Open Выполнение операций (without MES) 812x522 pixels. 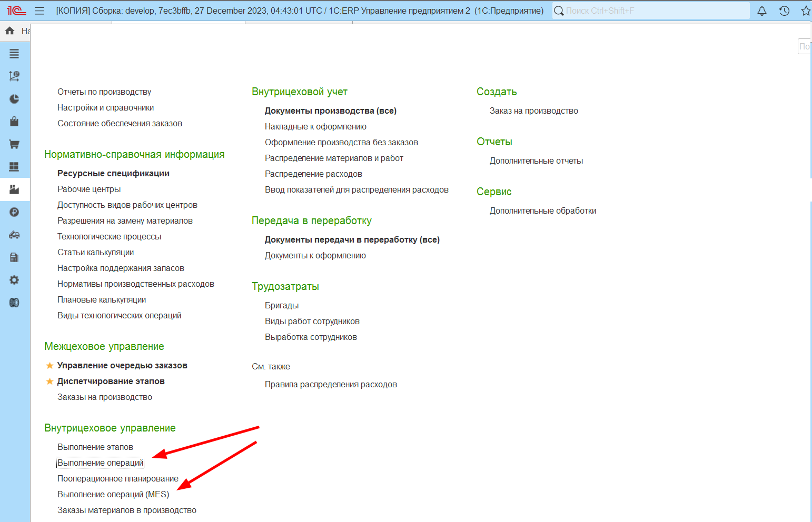[100, 463]
